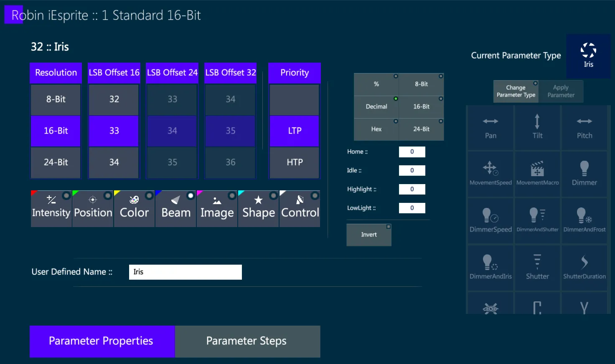Set value range to 8-Bit

click(x=422, y=84)
